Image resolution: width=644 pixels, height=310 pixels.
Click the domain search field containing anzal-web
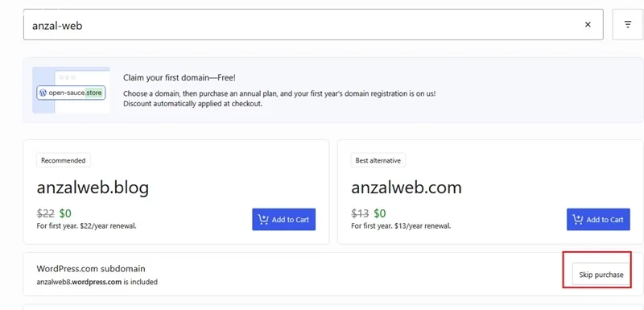313,25
